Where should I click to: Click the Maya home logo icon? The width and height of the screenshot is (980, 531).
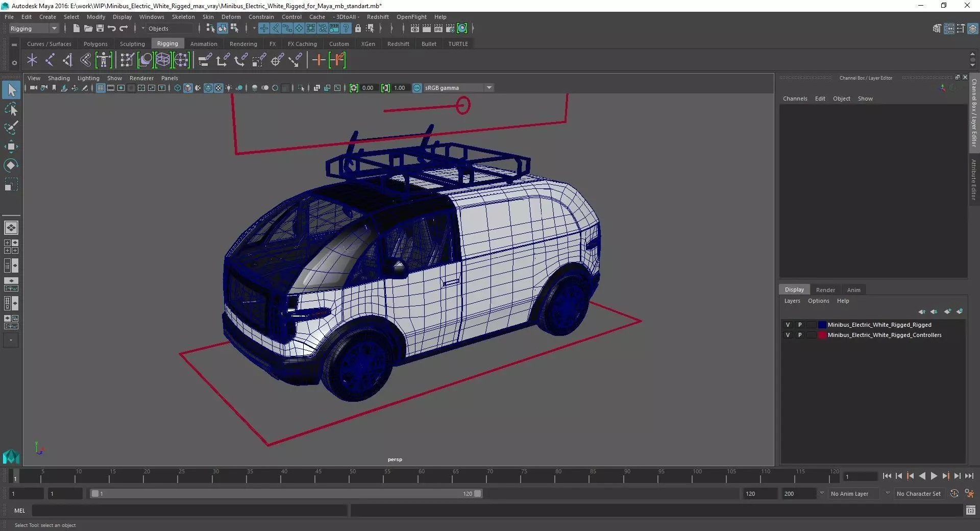click(11, 456)
